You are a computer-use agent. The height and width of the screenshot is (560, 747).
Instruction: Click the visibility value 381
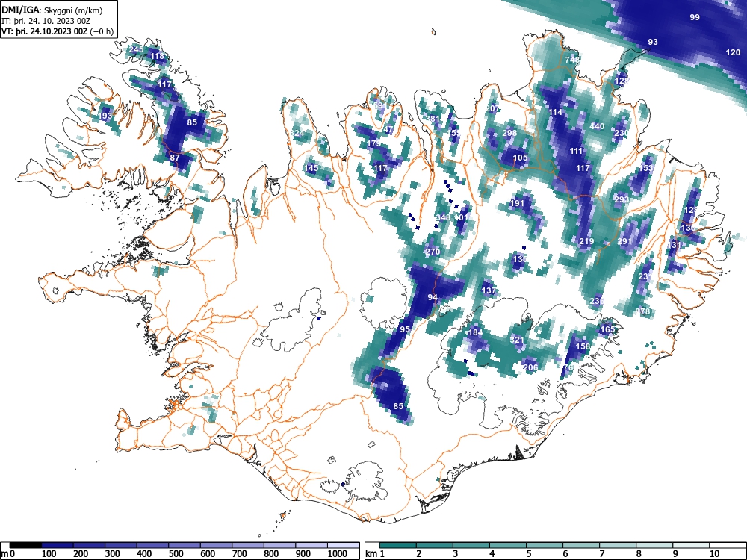click(433, 119)
